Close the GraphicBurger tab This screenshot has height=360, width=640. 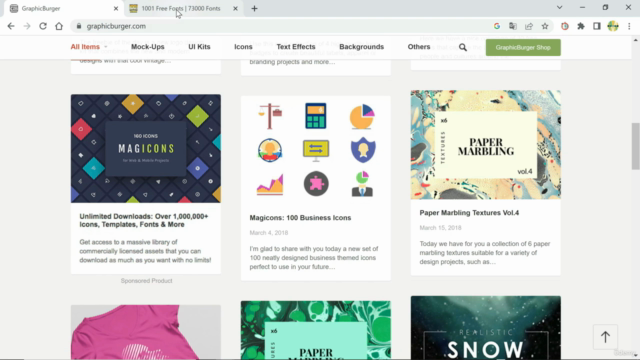[116, 9]
